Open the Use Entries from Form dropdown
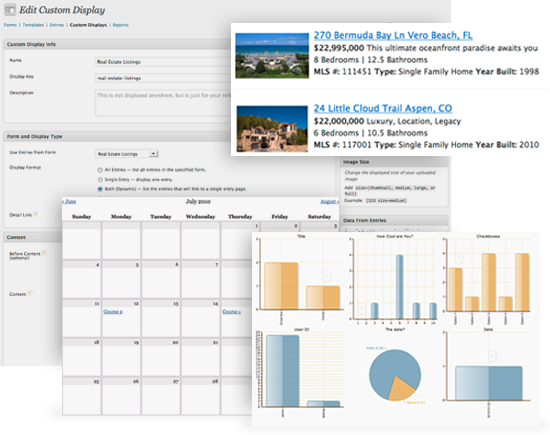The height and width of the screenshot is (435, 550). pyautogui.click(x=127, y=154)
